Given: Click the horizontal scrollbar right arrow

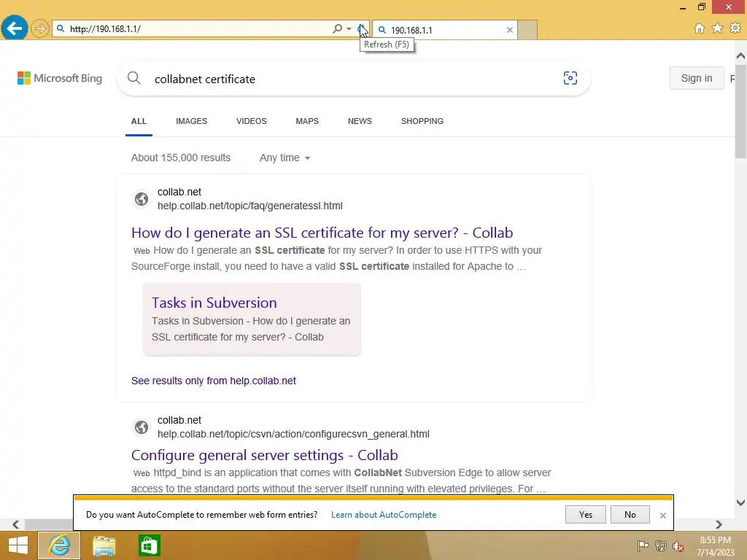Looking at the screenshot, I should (719, 524).
